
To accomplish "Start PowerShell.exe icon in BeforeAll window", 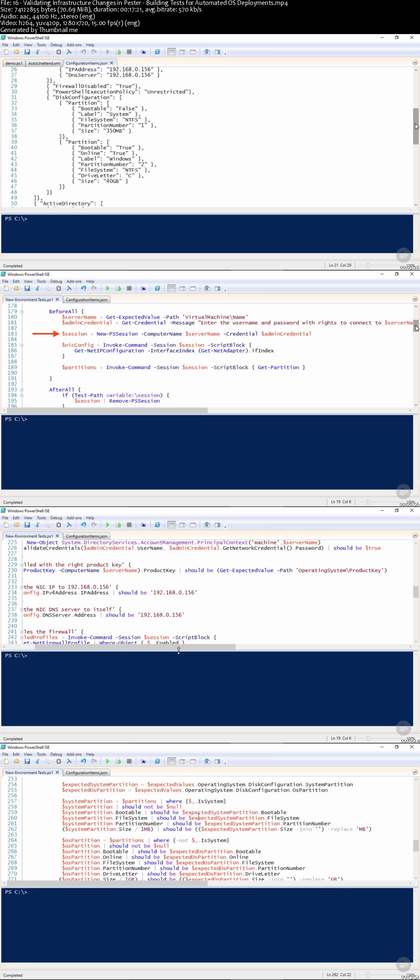I will (x=157, y=289).
